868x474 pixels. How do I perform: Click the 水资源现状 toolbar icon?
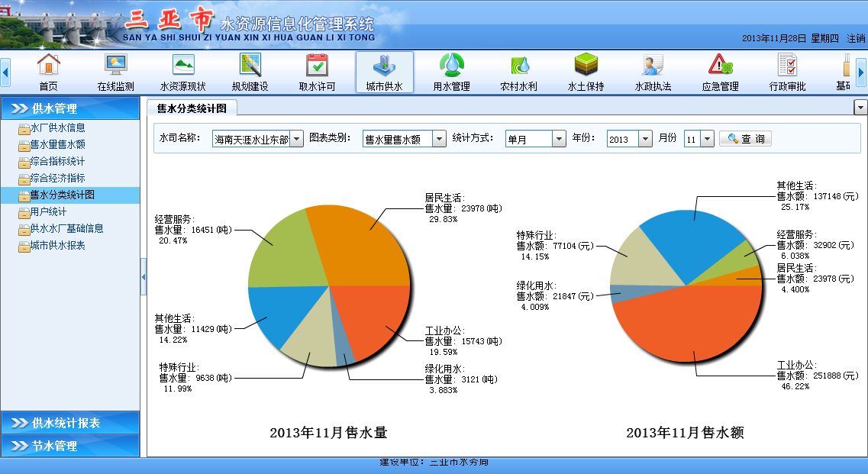[182, 66]
